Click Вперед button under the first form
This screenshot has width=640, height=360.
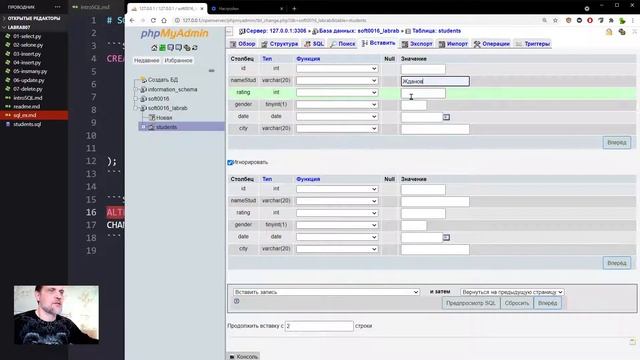(616, 143)
